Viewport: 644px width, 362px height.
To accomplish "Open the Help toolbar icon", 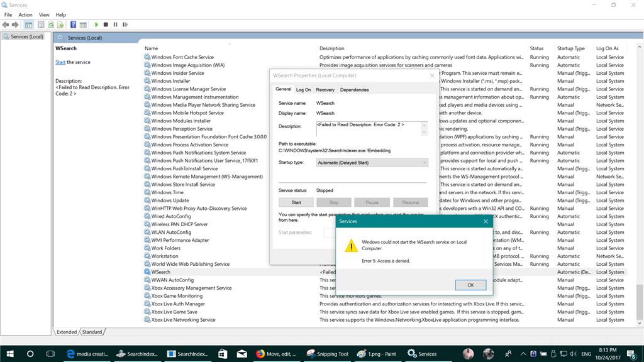I will click(x=73, y=25).
